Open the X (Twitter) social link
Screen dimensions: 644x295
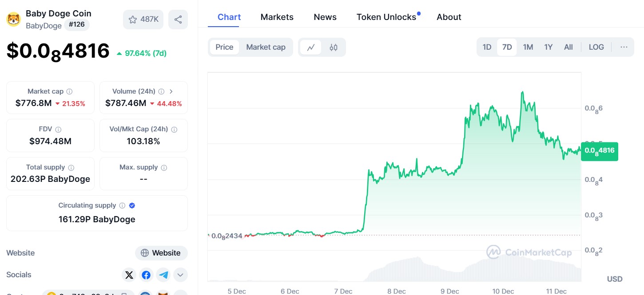coord(129,275)
